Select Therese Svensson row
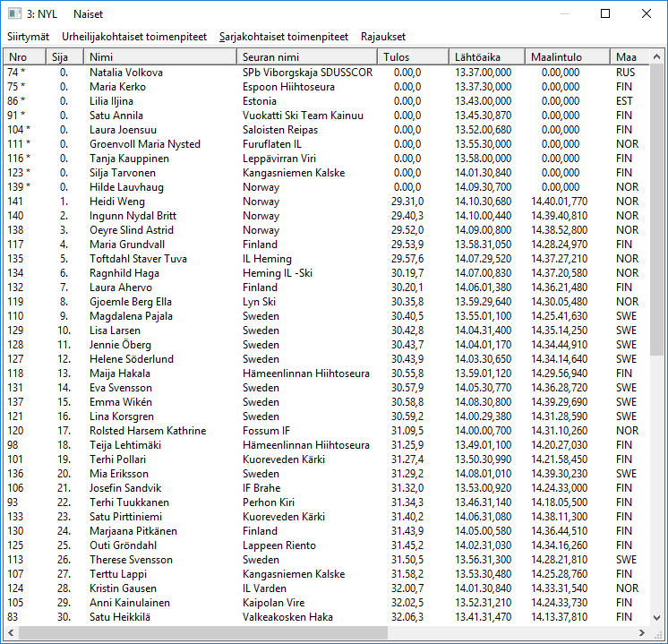 tap(327, 560)
